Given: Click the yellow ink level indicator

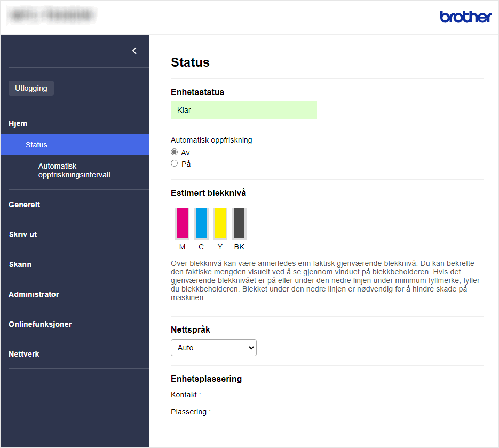Looking at the screenshot, I should click(220, 223).
